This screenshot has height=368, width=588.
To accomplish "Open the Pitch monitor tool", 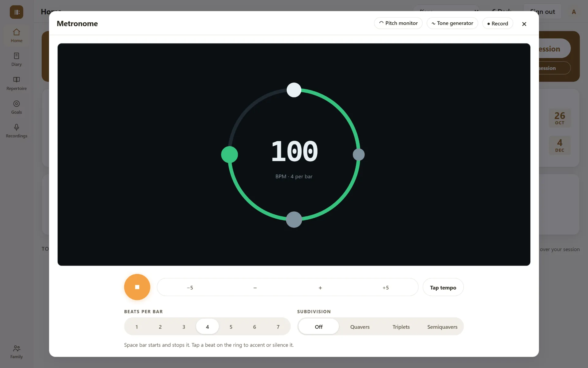I will 398,23.
